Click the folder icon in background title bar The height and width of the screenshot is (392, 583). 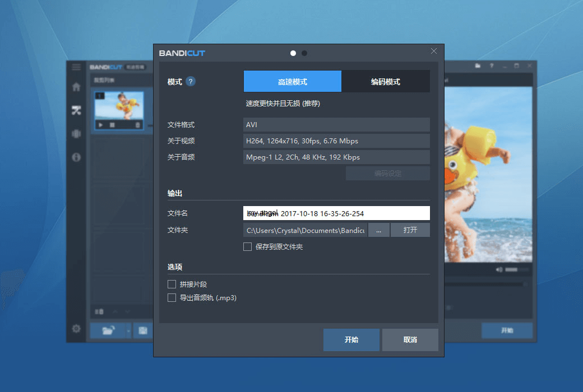point(478,66)
